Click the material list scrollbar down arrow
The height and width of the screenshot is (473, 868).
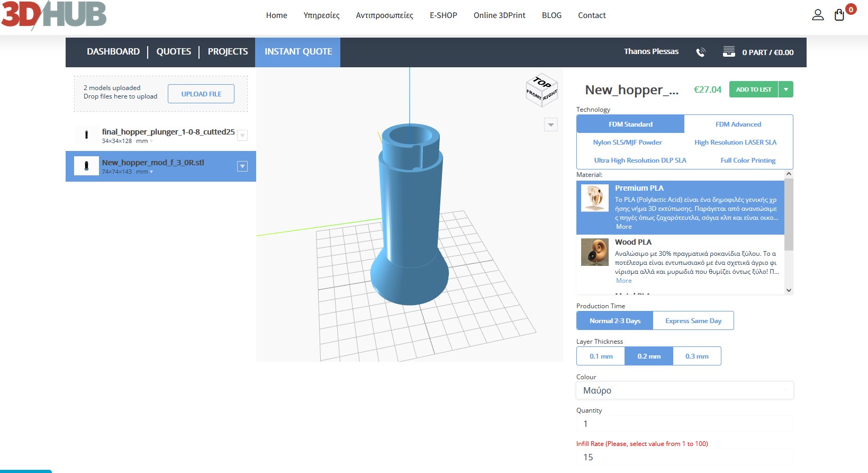pos(789,290)
